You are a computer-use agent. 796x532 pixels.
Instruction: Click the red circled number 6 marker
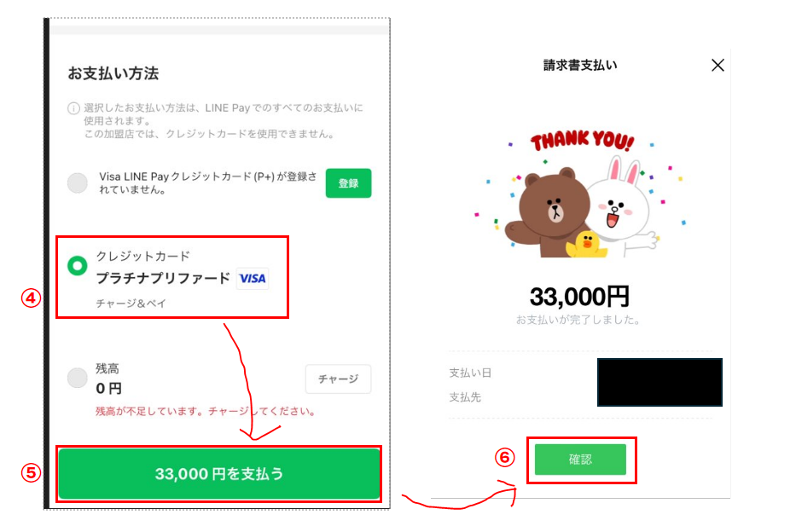click(x=504, y=457)
